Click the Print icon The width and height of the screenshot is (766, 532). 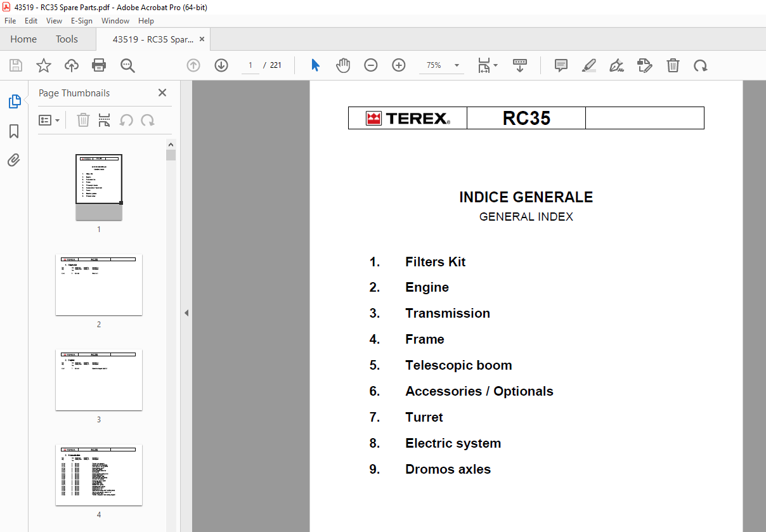[99, 65]
